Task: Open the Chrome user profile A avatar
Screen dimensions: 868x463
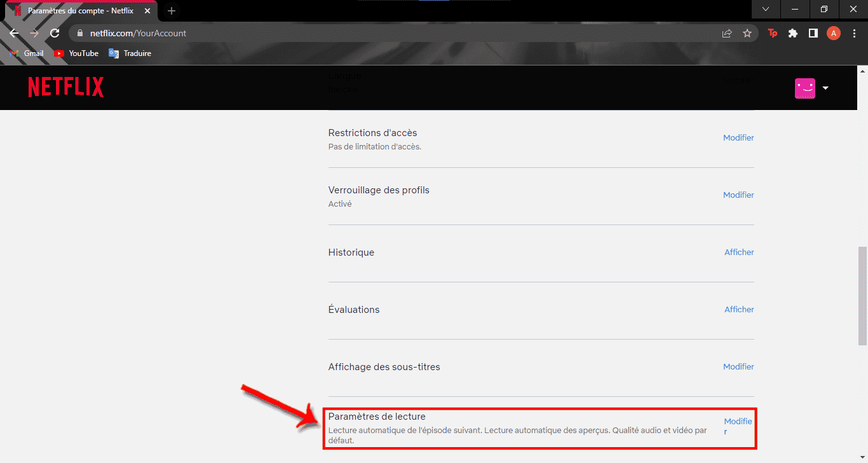Action: click(x=834, y=33)
